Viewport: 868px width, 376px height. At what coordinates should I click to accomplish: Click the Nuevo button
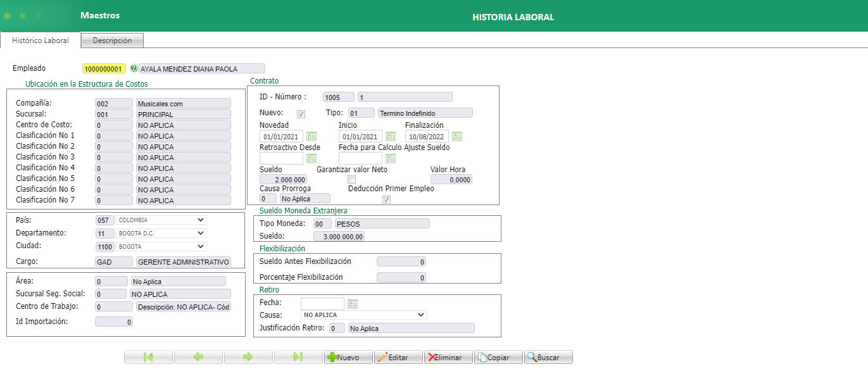pyautogui.click(x=348, y=357)
